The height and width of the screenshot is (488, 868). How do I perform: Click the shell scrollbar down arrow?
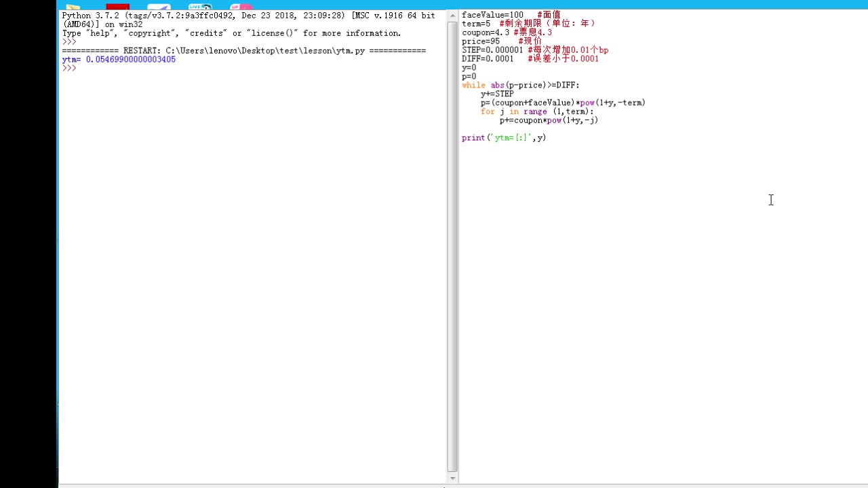click(x=452, y=478)
